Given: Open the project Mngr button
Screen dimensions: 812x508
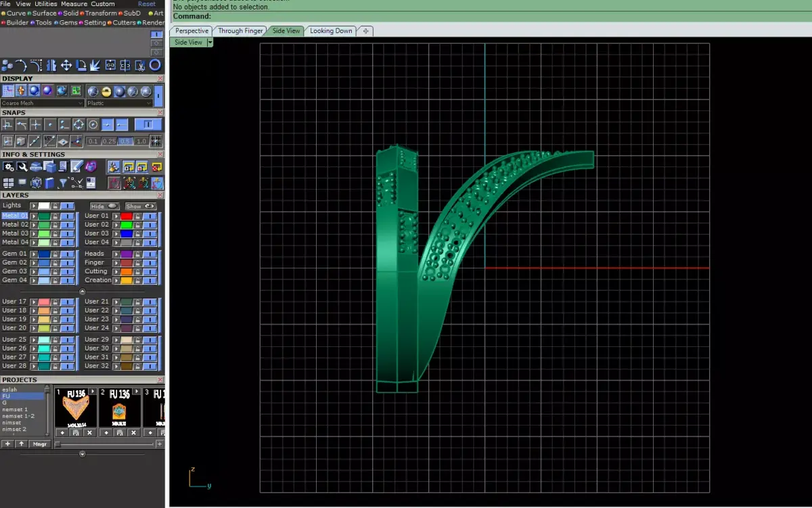Looking at the screenshot, I should (x=39, y=444).
